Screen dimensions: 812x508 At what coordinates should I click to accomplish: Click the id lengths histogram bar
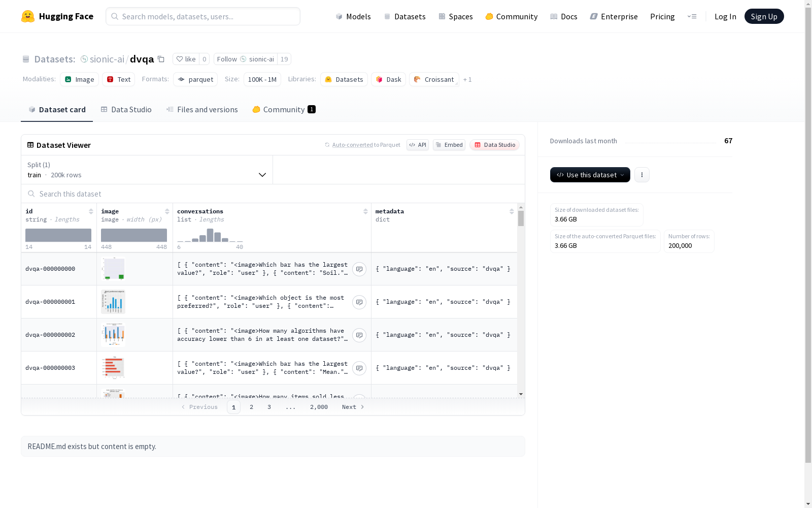point(58,235)
